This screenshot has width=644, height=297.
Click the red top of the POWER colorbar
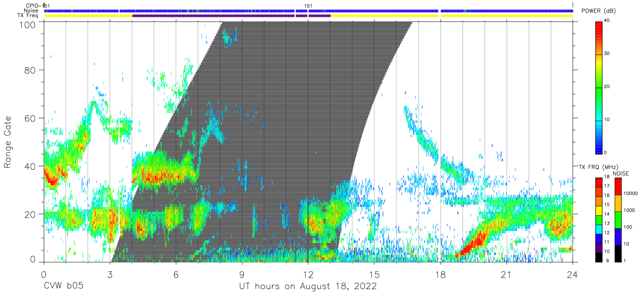click(599, 27)
